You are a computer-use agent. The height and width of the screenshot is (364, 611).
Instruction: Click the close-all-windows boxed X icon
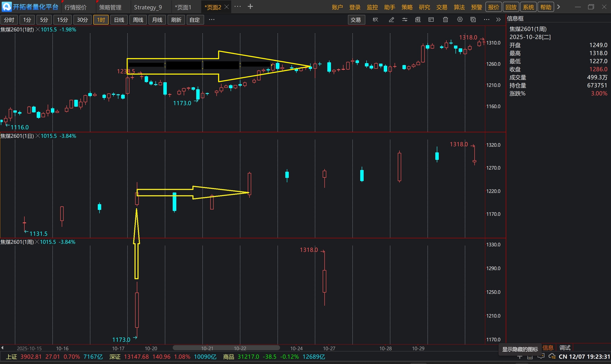click(x=473, y=20)
